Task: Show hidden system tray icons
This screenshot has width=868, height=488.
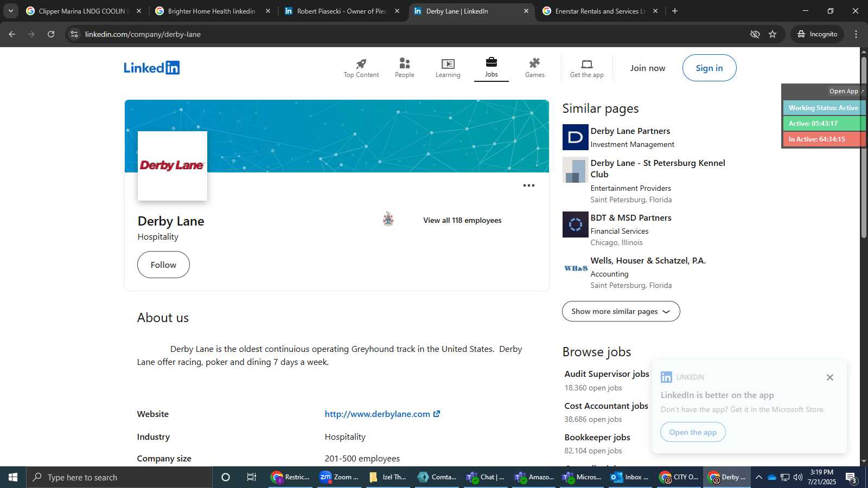Action: click(758, 477)
